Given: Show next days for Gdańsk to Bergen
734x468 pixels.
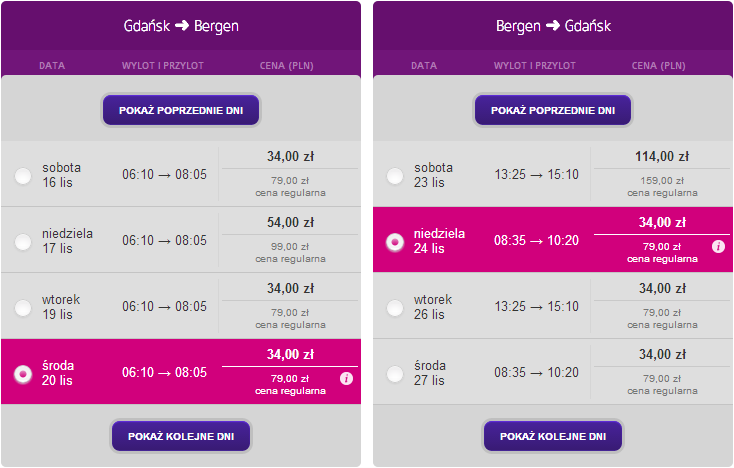Looking at the screenshot, I should (181, 436).
